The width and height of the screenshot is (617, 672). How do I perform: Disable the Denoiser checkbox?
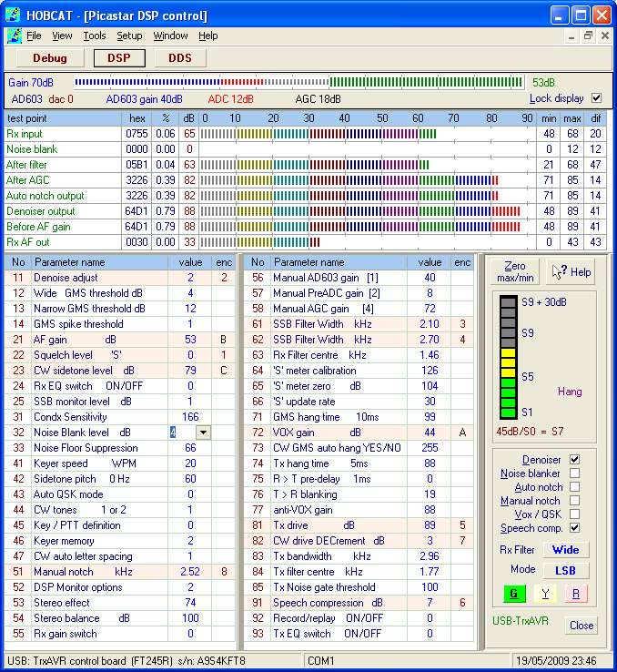(574, 460)
